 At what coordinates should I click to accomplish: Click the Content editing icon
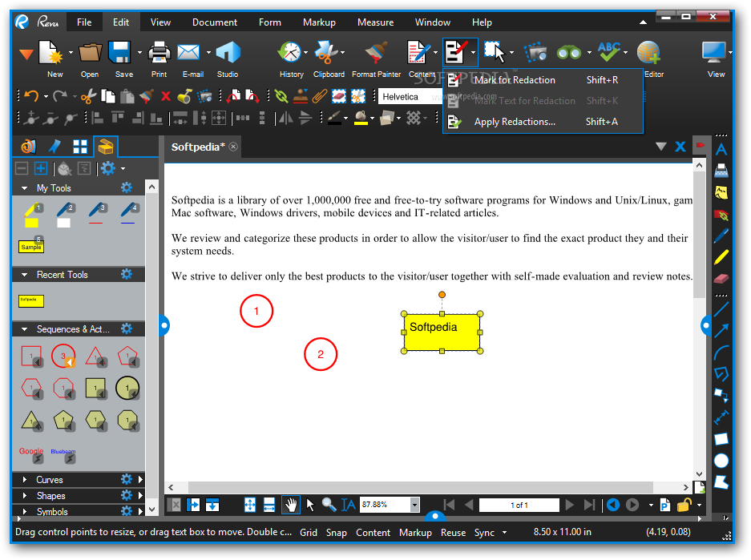(x=418, y=53)
